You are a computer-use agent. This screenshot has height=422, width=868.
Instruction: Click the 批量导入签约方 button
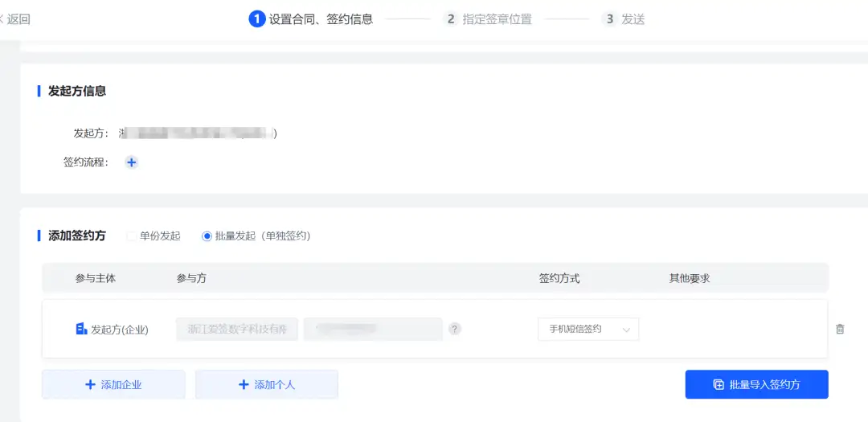pyautogui.click(x=757, y=384)
